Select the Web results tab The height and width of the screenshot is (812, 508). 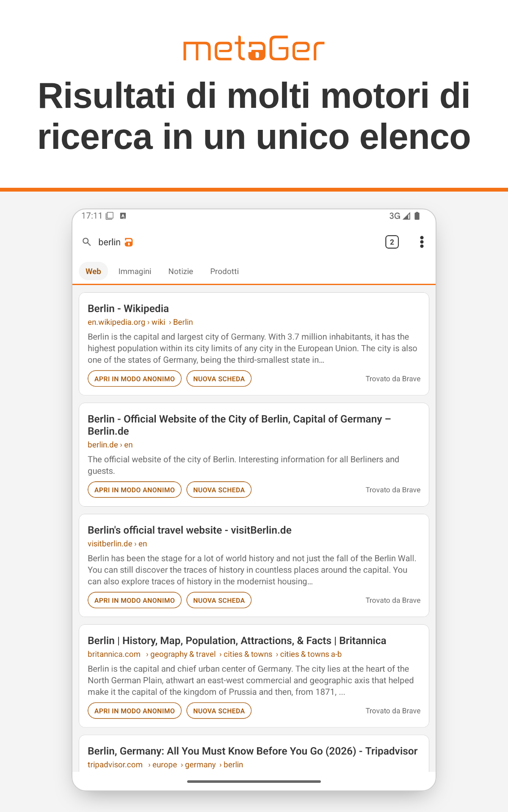click(94, 271)
